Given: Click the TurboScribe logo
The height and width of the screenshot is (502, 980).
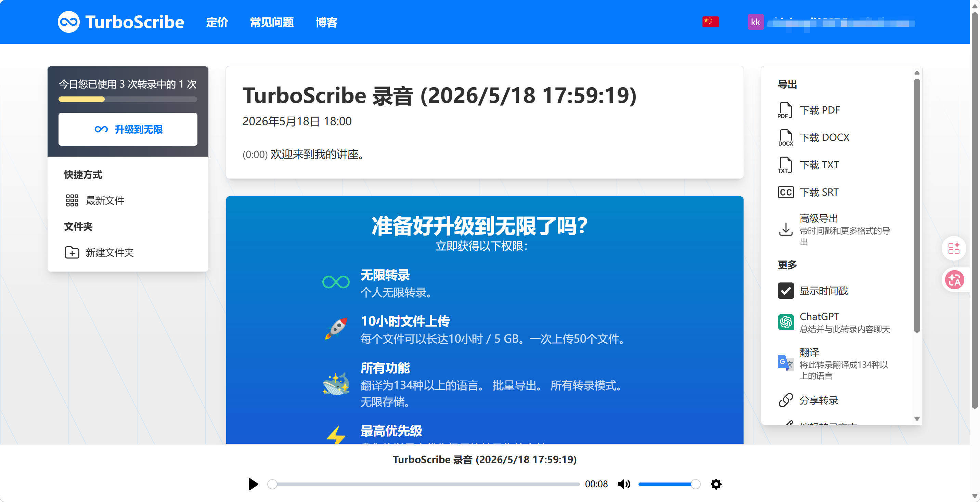Looking at the screenshot, I should [x=121, y=22].
